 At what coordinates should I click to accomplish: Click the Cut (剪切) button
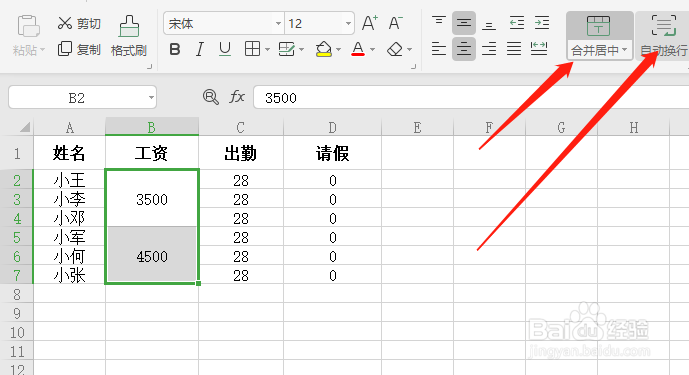coord(79,23)
